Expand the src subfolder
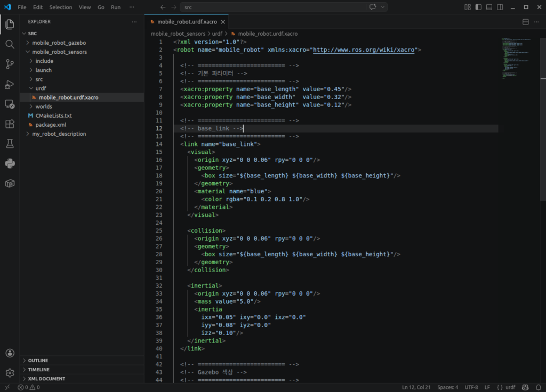Image resolution: width=546 pixels, height=392 pixels. (82, 79)
